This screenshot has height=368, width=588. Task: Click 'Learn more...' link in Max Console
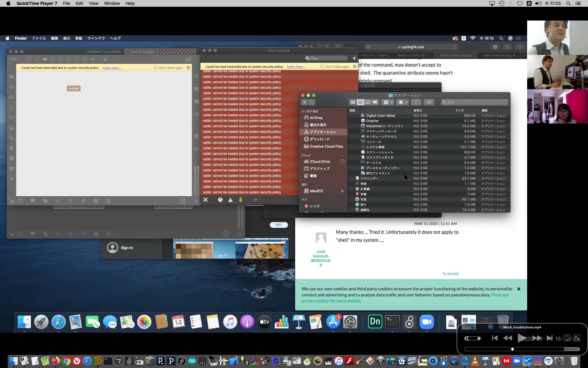296,67
